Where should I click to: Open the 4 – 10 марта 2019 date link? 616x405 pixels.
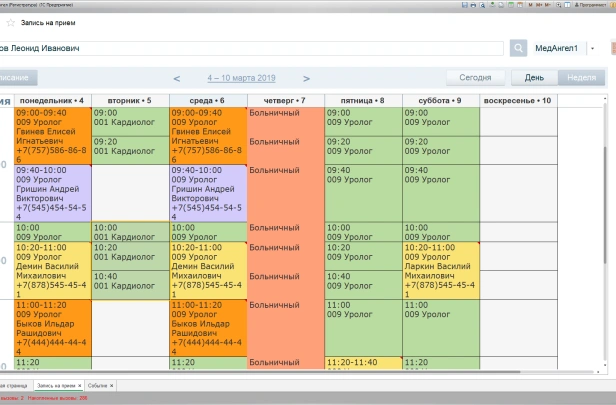[x=241, y=78]
